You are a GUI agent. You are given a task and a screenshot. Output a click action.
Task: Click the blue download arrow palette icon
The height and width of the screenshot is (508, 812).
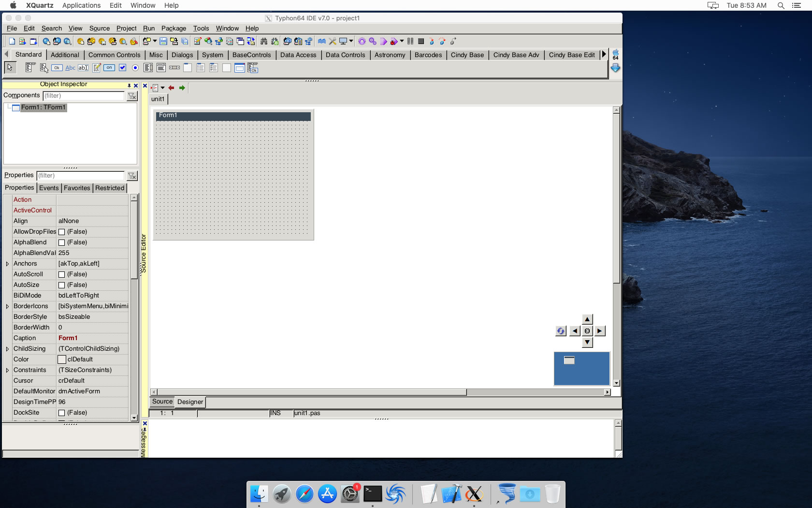tap(615, 68)
